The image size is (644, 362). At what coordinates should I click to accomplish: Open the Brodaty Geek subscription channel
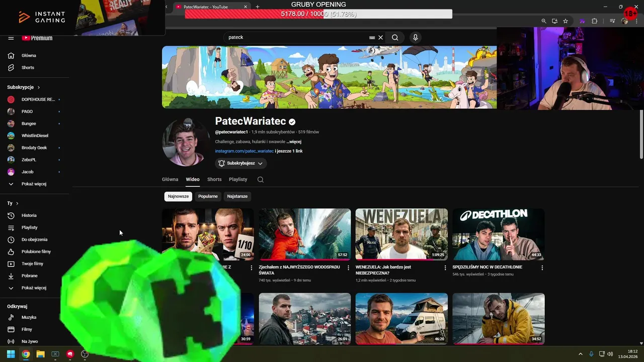point(35,148)
